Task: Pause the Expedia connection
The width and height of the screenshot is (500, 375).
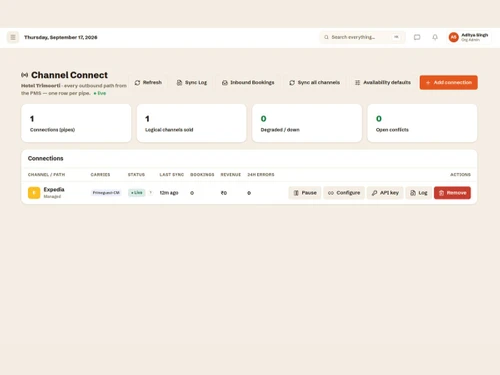Action: pos(305,193)
